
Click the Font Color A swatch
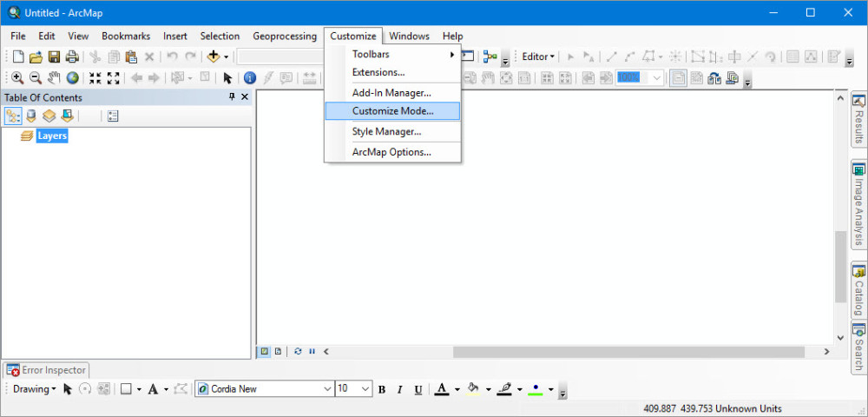(x=441, y=389)
